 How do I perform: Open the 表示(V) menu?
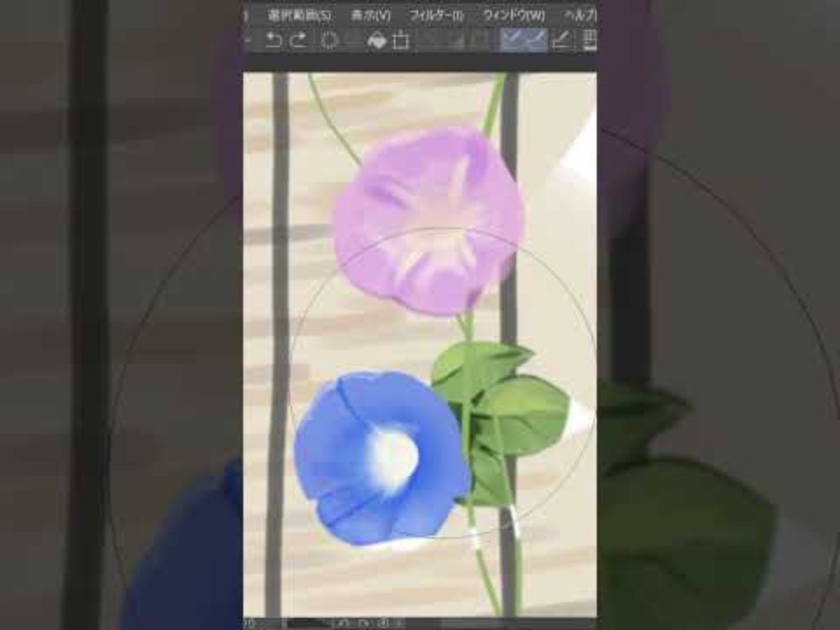370,15
